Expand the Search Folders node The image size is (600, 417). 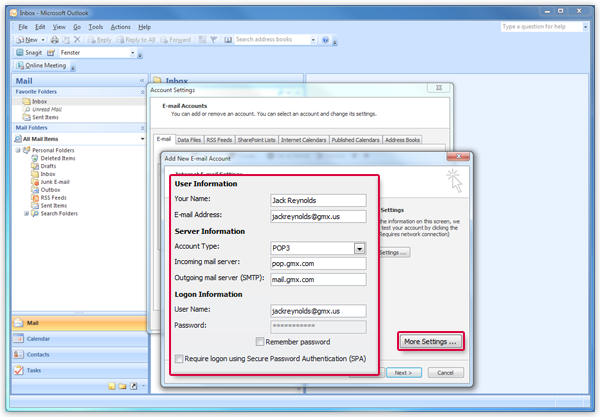click(x=26, y=213)
